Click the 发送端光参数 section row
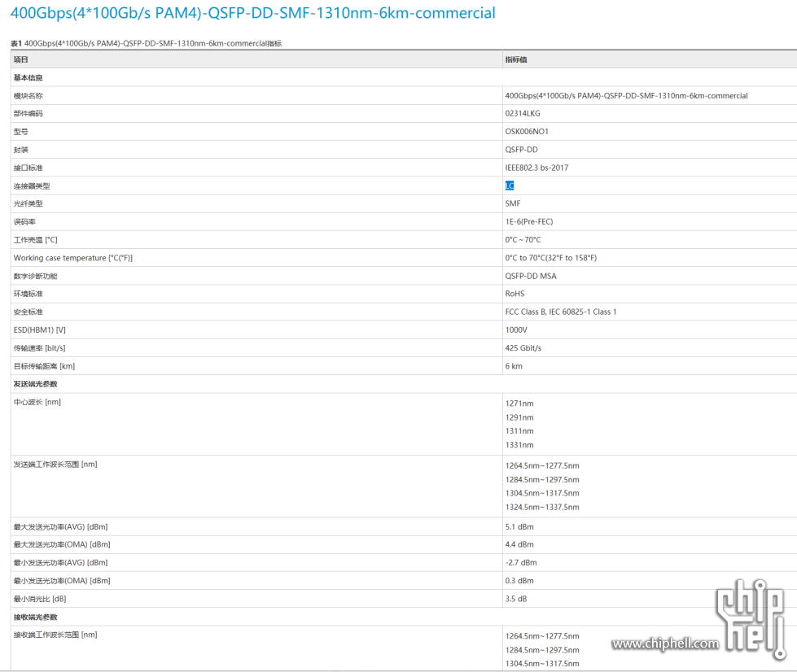This screenshot has height=672, width=797. point(404,384)
